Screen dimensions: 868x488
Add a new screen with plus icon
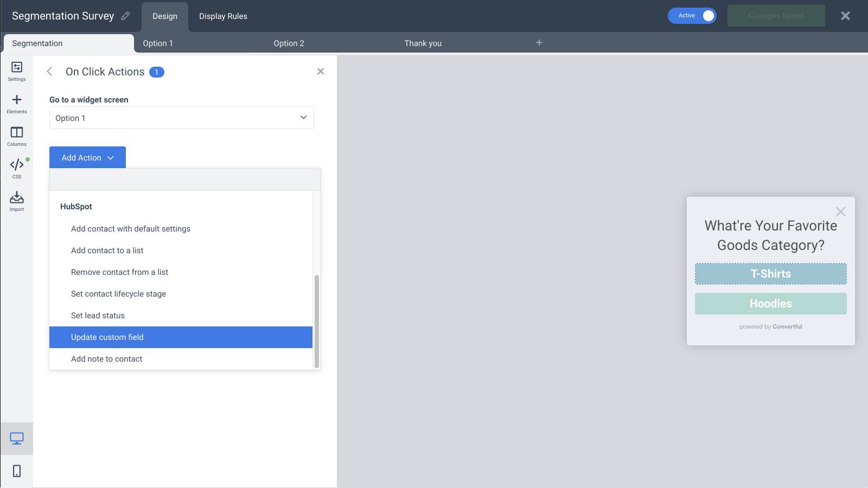point(539,43)
